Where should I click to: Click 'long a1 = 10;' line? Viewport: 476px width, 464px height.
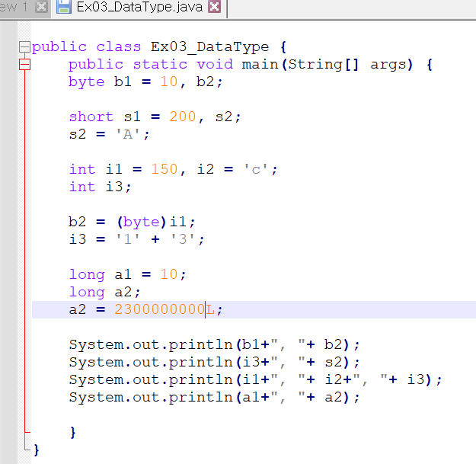tap(127, 275)
